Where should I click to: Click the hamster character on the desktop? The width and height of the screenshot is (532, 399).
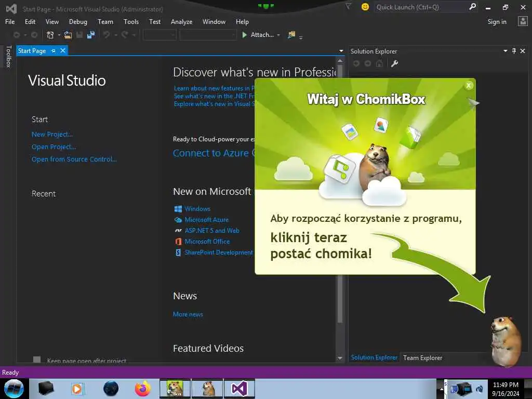point(506,341)
